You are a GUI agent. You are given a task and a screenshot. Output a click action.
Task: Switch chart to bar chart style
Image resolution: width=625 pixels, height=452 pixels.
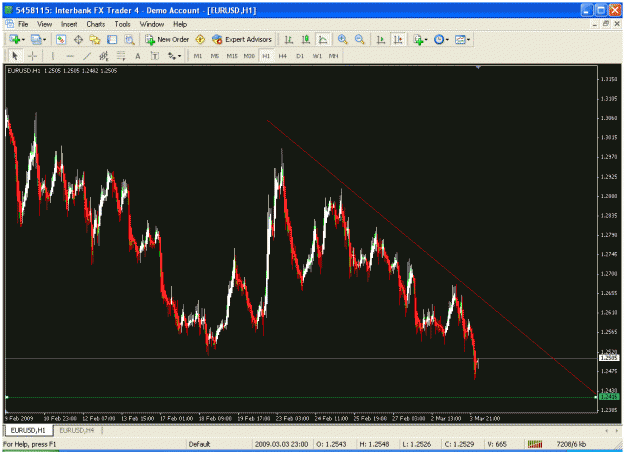(289, 39)
